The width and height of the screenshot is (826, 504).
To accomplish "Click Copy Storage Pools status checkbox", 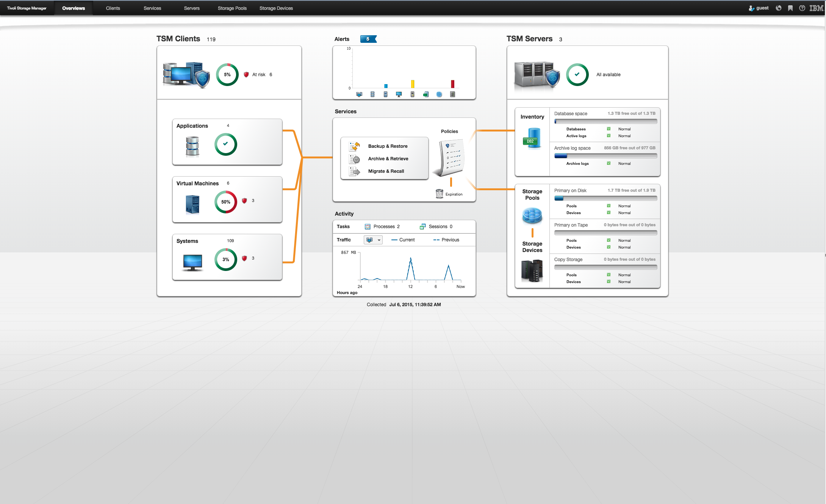I will [609, 275].
